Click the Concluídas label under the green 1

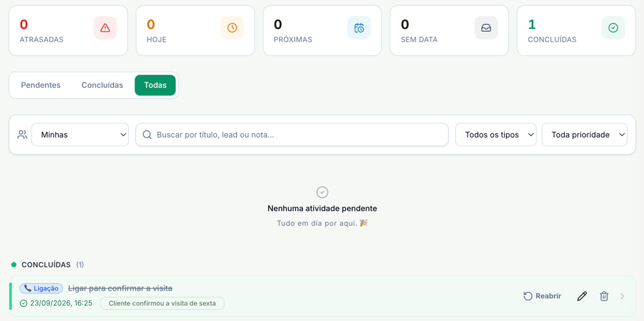point(552,40)
